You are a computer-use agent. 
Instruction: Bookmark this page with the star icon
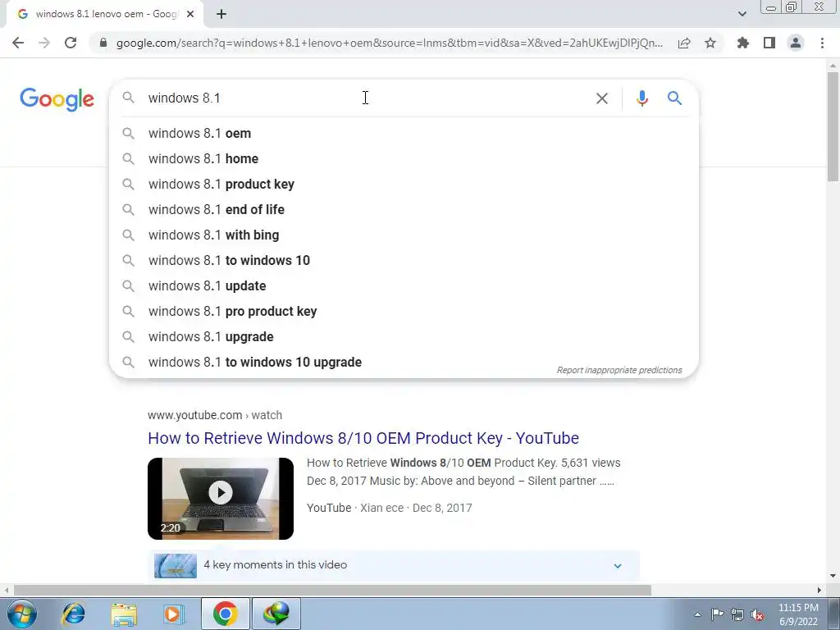(710, 43)
